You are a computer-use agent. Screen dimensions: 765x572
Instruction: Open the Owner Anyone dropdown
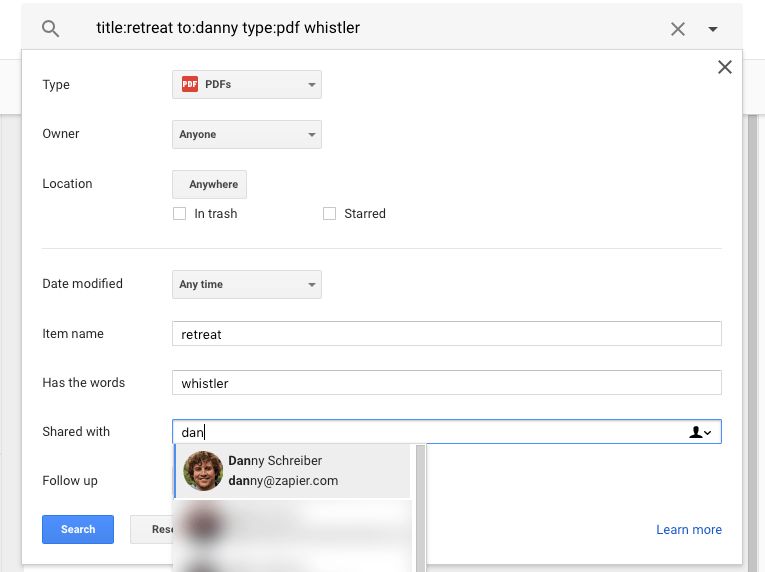point(247,135)
